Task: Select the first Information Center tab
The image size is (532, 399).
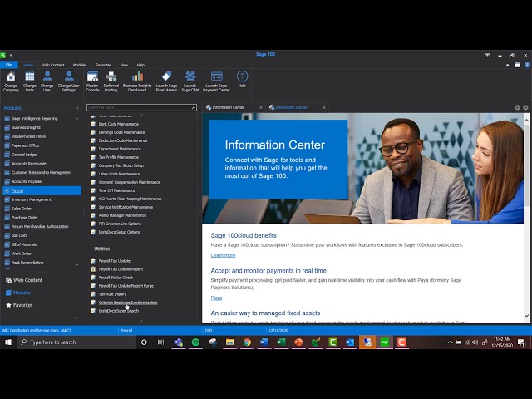Action: [x=228, y=107]
